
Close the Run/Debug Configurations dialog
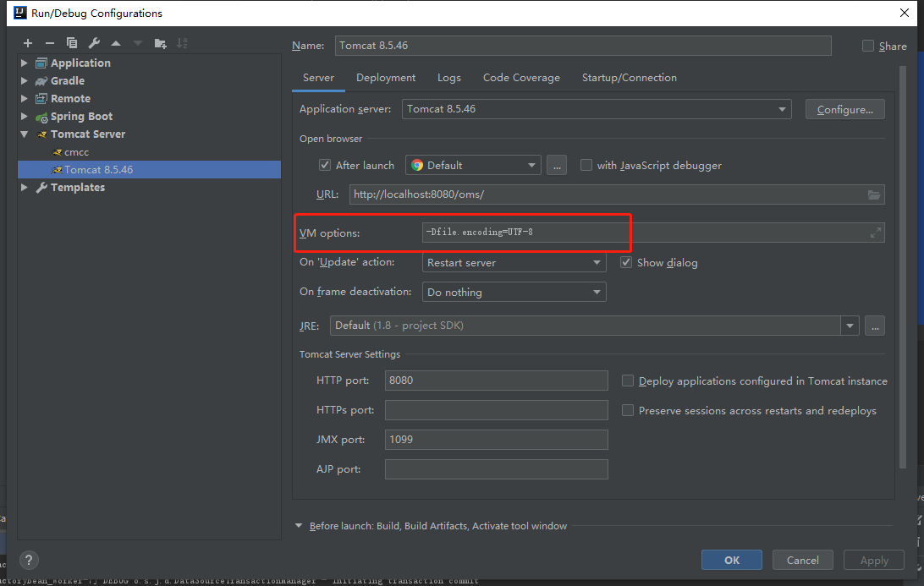pos(904,13)
